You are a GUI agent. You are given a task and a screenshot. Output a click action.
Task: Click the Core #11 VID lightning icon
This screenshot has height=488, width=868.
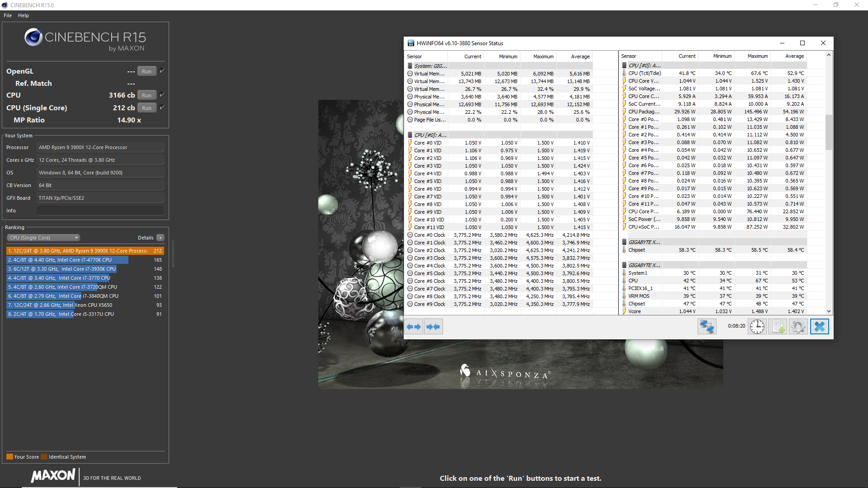click(410, 227)
